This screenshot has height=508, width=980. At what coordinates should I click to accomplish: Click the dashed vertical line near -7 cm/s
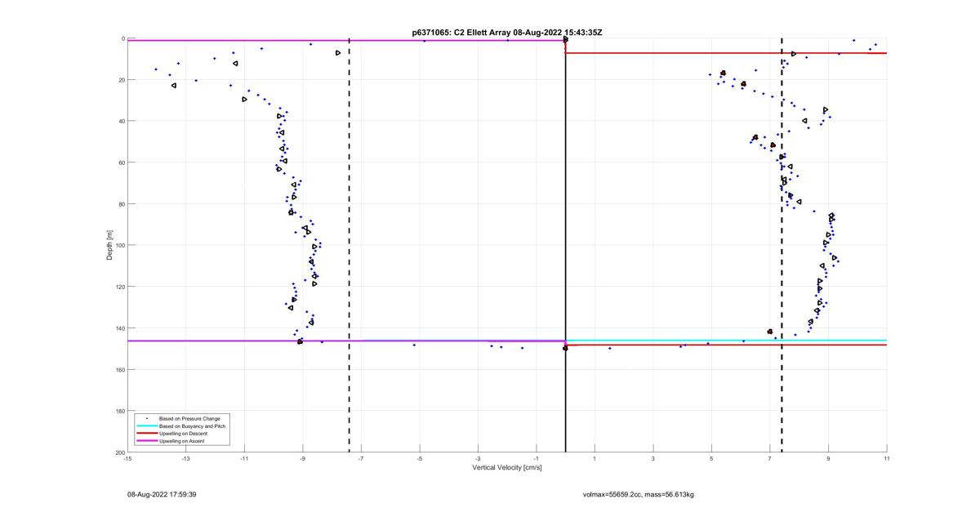[350, 245]
